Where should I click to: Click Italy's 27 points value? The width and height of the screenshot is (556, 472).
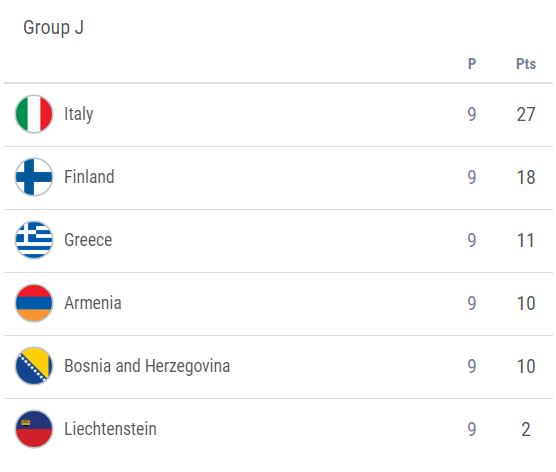(x=526, y=115)
